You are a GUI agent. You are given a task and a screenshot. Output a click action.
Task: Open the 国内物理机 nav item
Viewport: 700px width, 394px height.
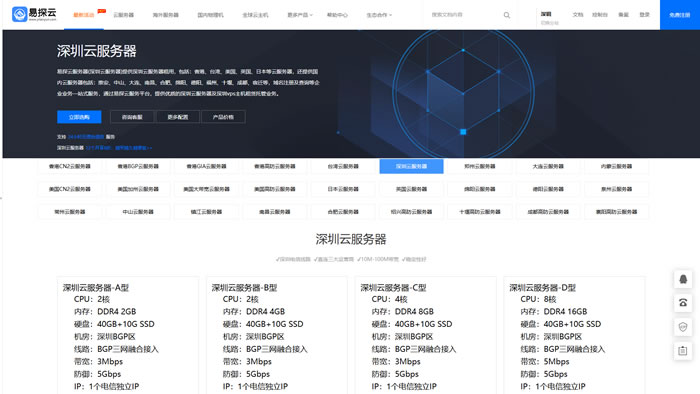pos(211,15)
